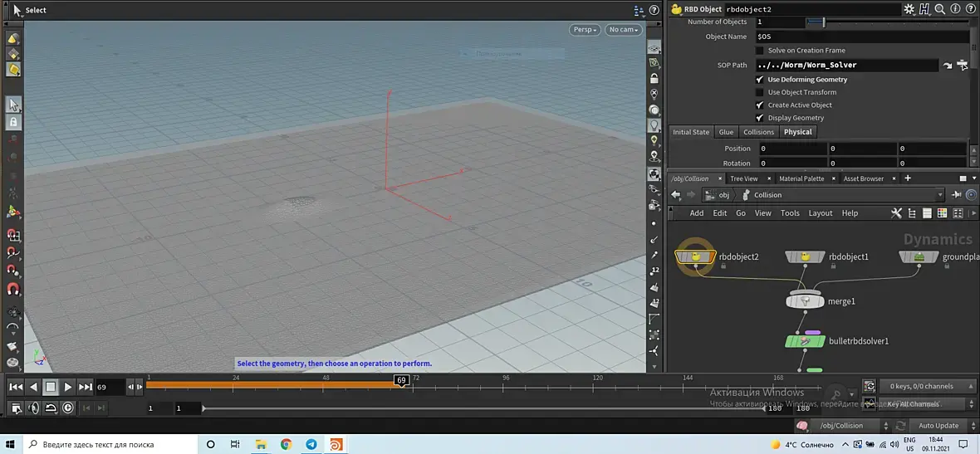Click the gear icon in the RBD Object header
Image resolution: width=980 pixels, height=454 pixels.
tap(909, 9)
